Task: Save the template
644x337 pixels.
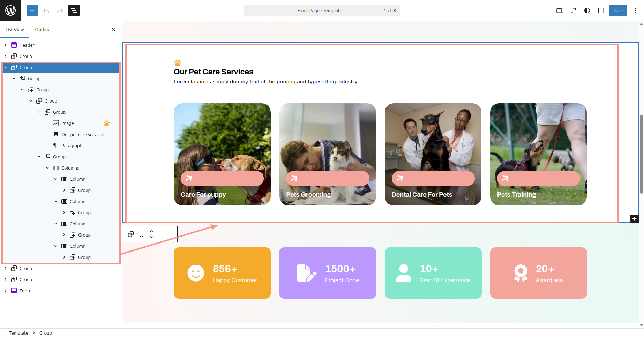Action: [x=618, y=10]
